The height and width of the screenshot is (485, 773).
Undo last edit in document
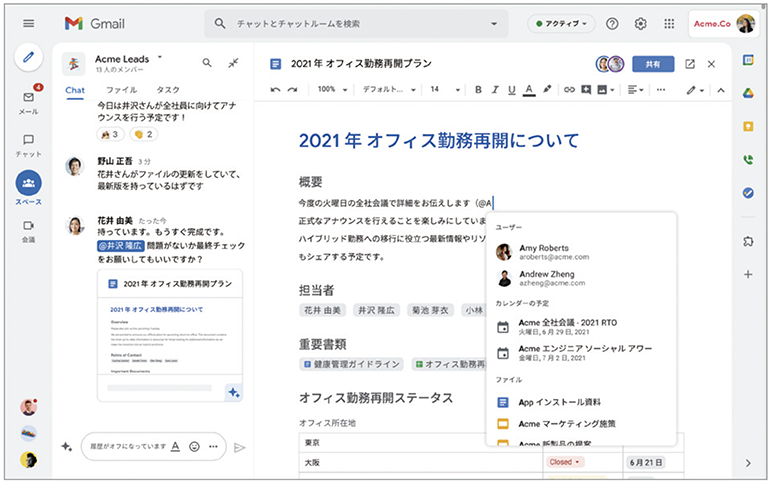[x=275, y=90]
